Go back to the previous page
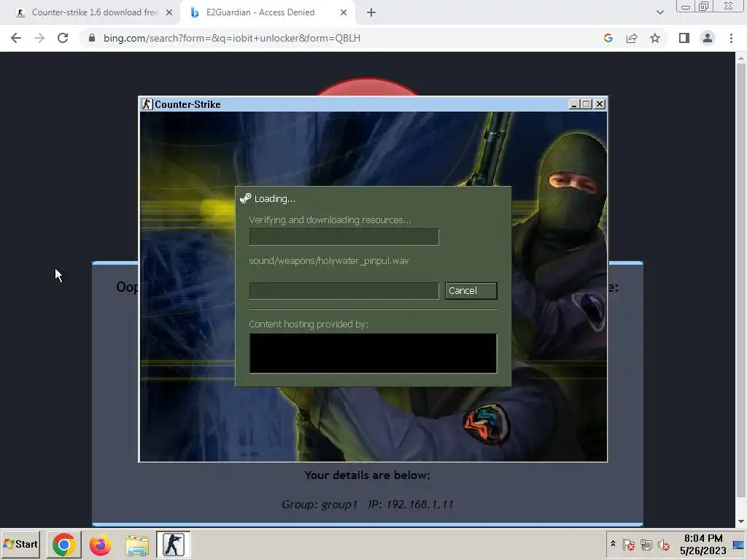This screenshot has height=560, width=747. pos(16,38)
